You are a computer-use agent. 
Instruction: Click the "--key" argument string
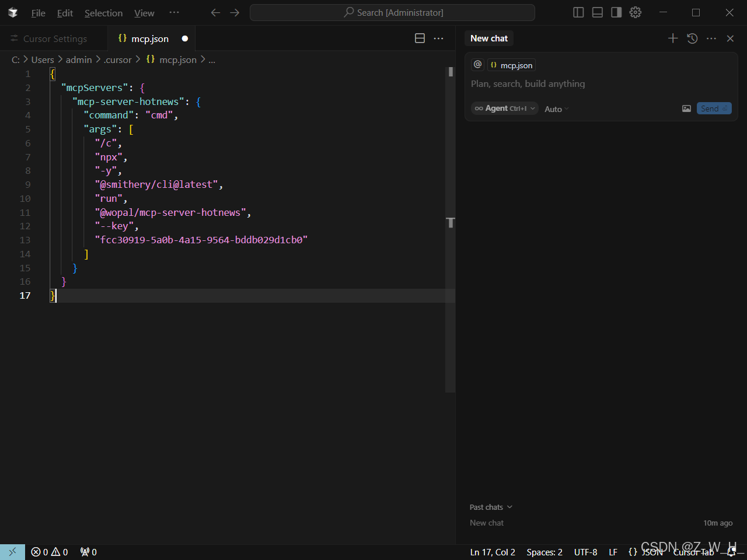point(114,226)
